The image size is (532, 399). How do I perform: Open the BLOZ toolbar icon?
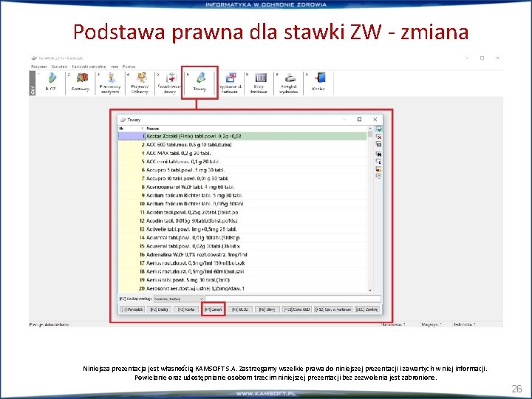(50, 83)
